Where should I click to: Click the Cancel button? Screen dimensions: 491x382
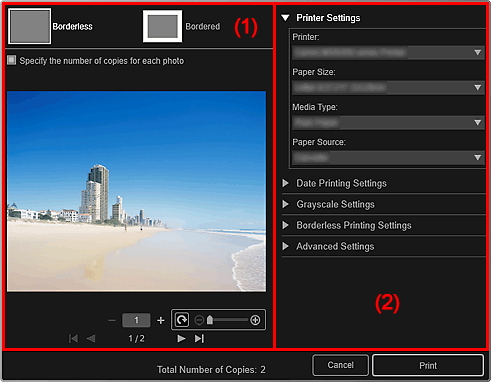tap(340, 365)
